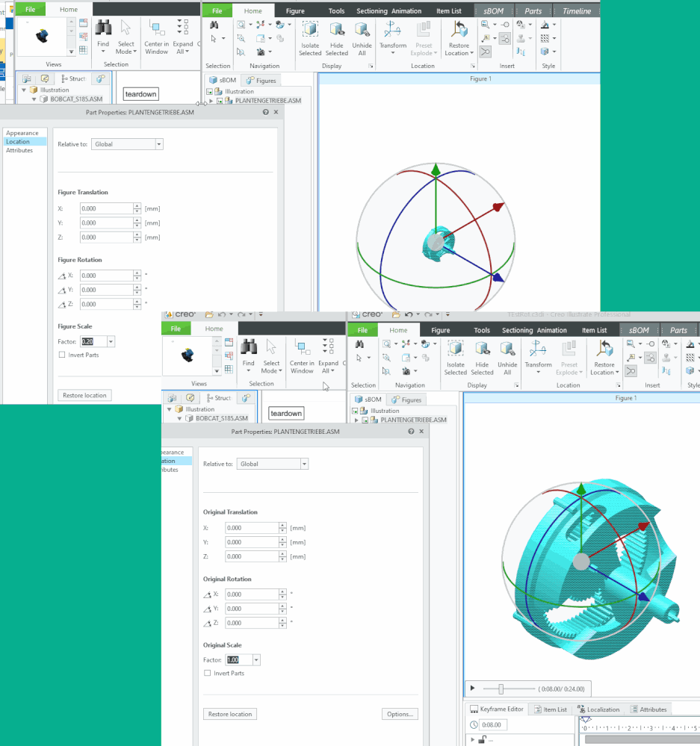Select Appearance in upper dialog side list

point(22,133)
